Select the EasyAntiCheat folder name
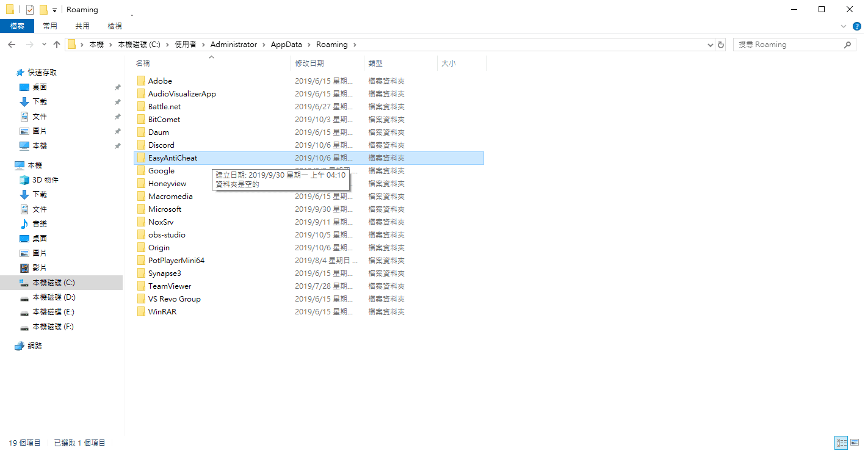This screenshot has width=868, height=456. pos(173,158)
